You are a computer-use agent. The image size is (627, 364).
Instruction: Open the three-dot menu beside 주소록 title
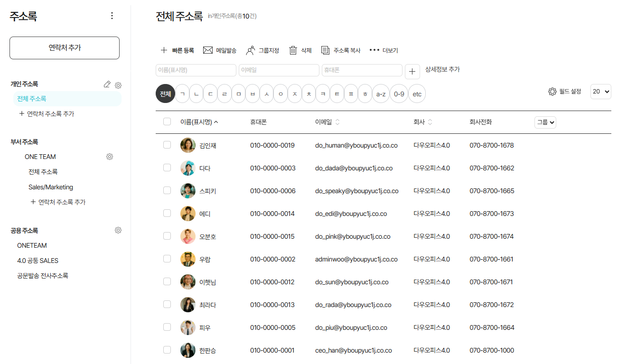tap(112, 16)
